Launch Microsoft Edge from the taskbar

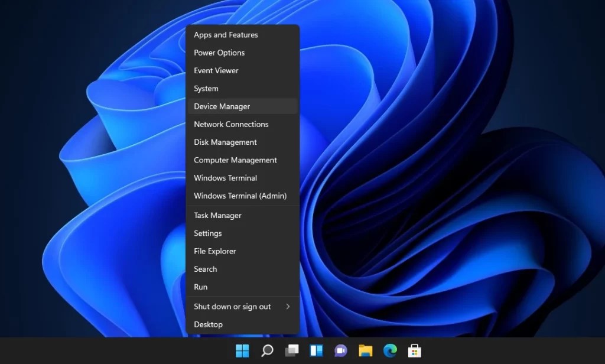coord(390,350)
